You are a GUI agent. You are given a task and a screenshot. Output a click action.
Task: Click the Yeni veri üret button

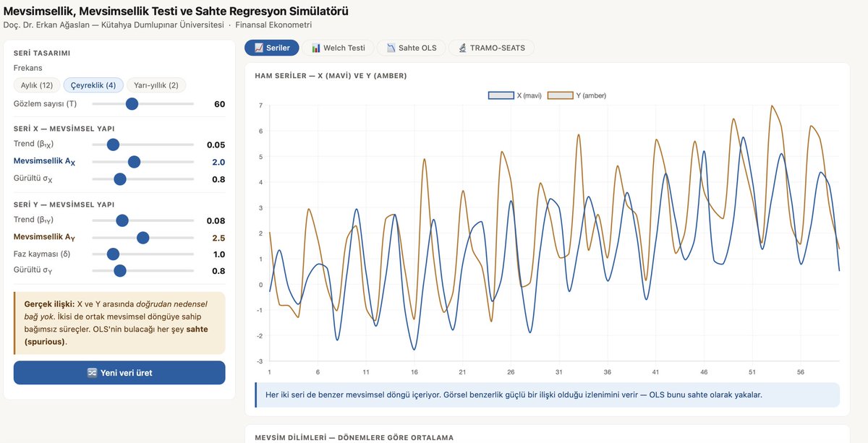[119, 373]
